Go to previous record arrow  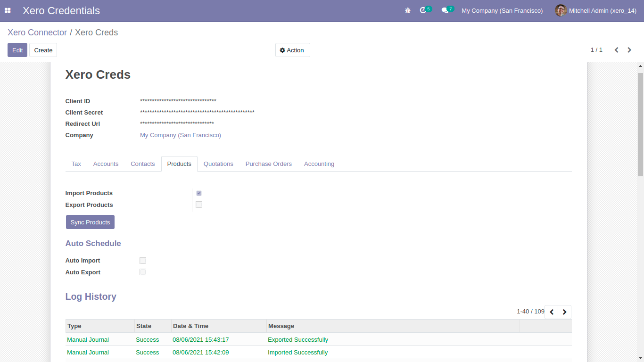tap(616, 50)
